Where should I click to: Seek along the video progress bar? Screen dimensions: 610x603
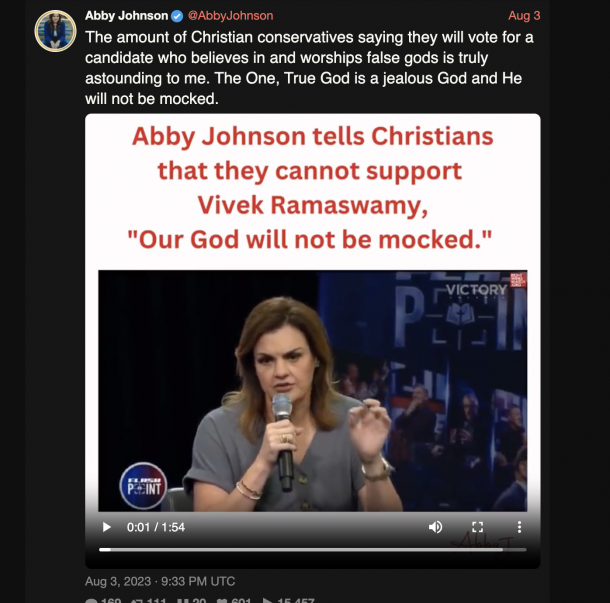pyautogui.click(x=312, y=550)
